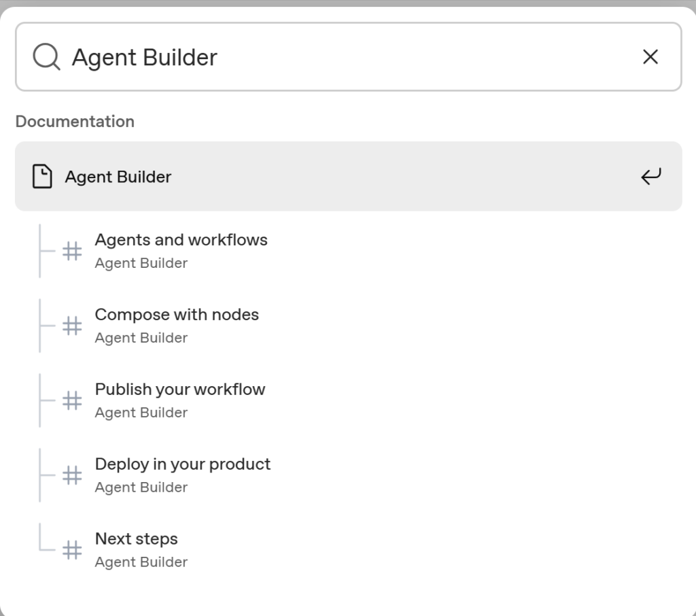Click the Agent Builder subtitle under Publish your workflow
The width and height of the screenshot is (696, 616).
click(141, 413)
